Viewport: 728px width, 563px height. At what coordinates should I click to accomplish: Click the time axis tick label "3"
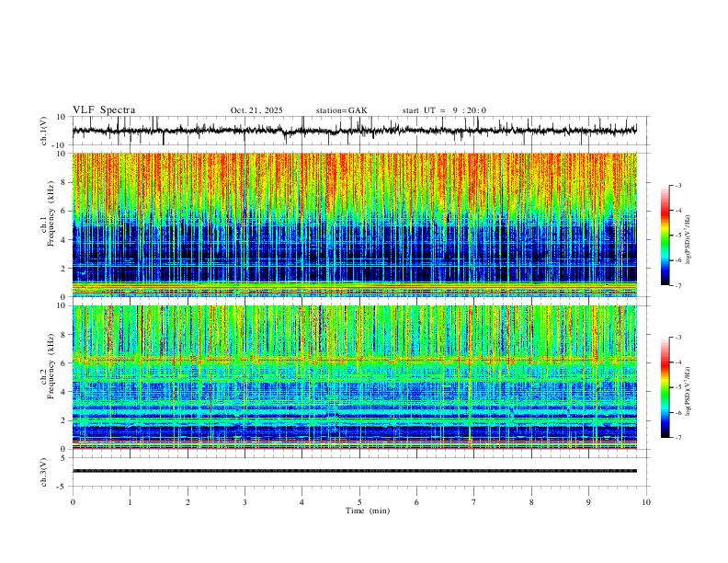245,502
